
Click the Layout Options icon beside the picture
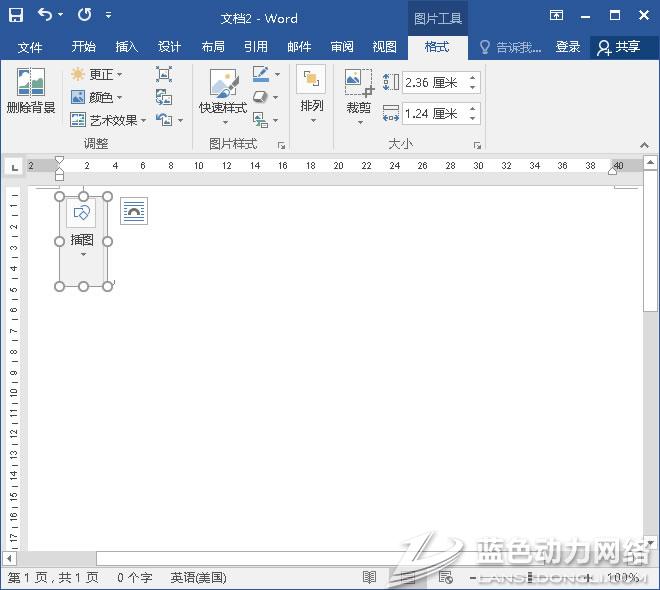point(134,211)
